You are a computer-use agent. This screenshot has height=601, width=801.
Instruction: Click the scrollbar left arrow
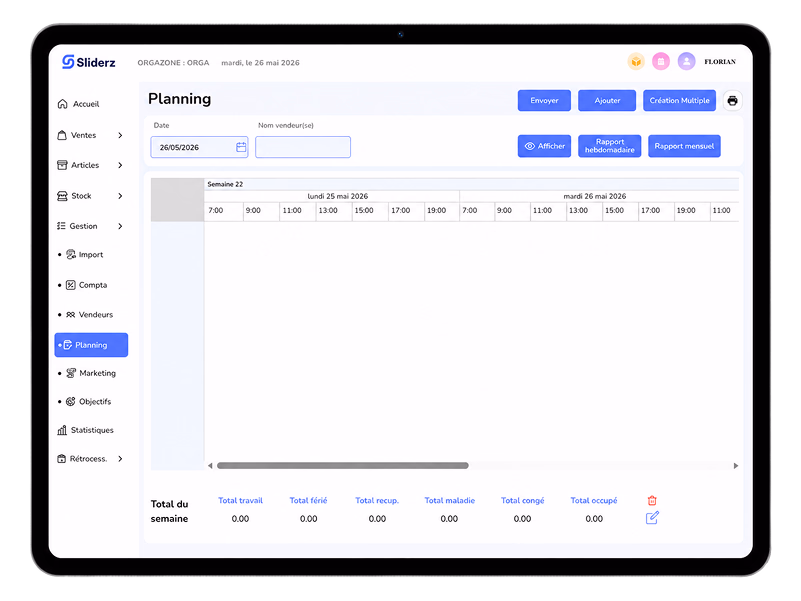[210, 466]
